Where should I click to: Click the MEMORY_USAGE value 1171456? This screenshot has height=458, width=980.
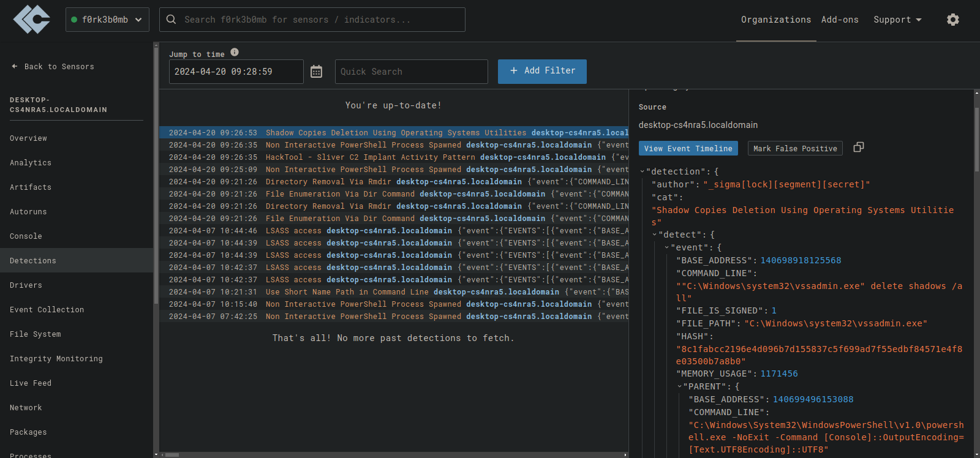pos(779,374)
